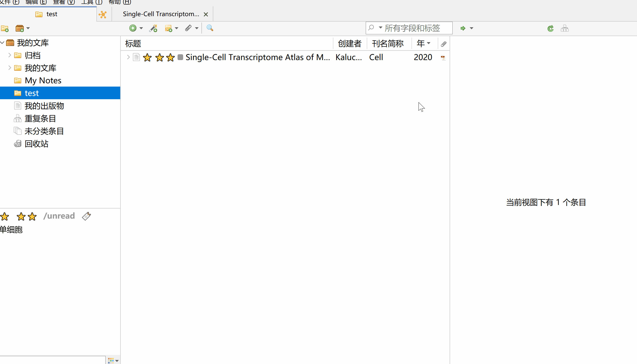The height and width of the screenshot is (364, 637).
Task: Select the My Notes collection
Action: pos(43,80)
